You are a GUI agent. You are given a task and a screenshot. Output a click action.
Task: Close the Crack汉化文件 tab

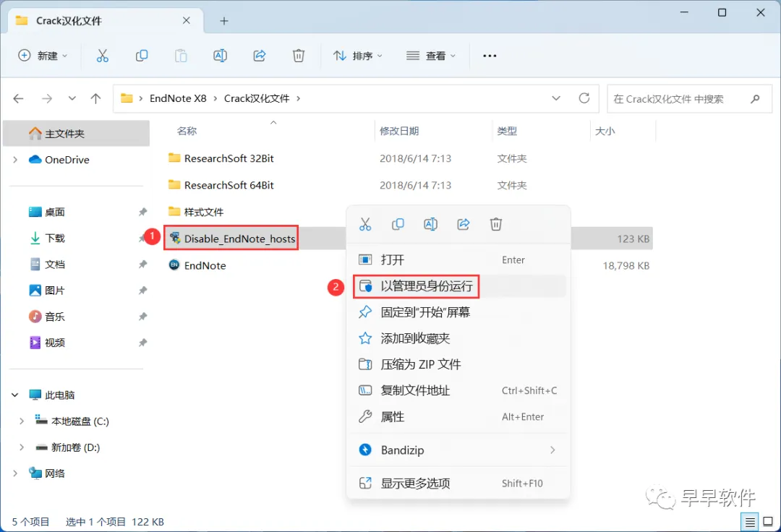pyautogui.click(x=187, y=20)
